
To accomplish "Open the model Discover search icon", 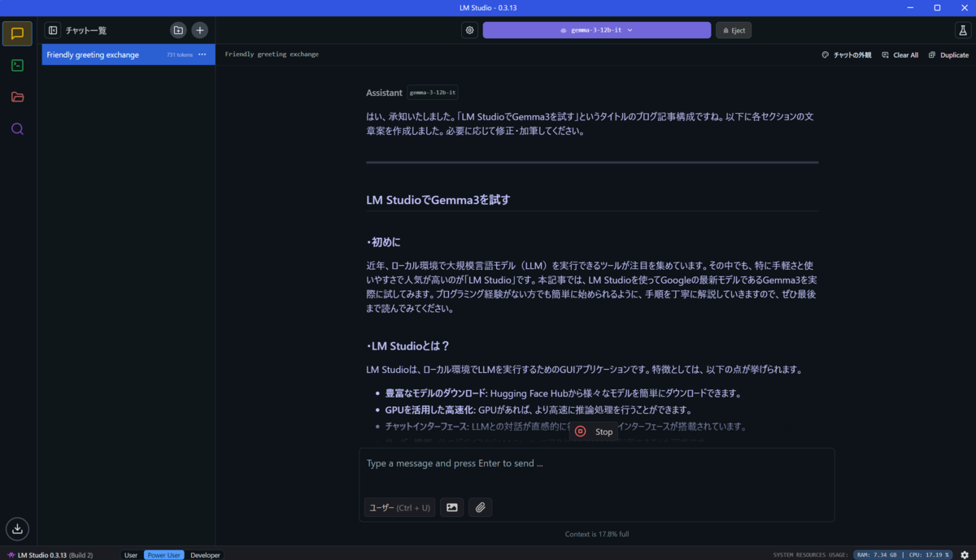I will [17, 128].
